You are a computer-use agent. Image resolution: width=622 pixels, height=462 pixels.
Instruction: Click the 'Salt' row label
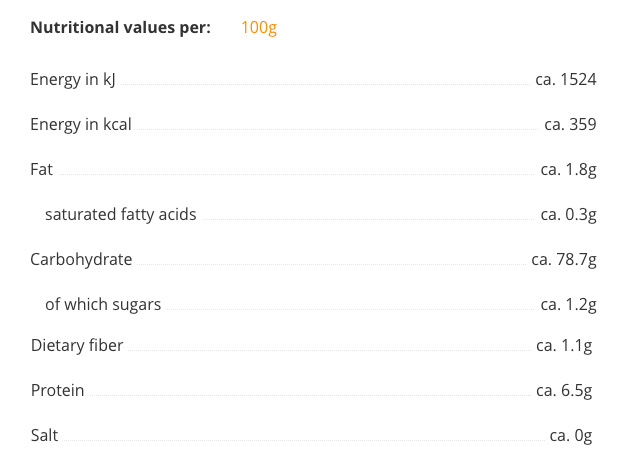(x=45, y=436)
